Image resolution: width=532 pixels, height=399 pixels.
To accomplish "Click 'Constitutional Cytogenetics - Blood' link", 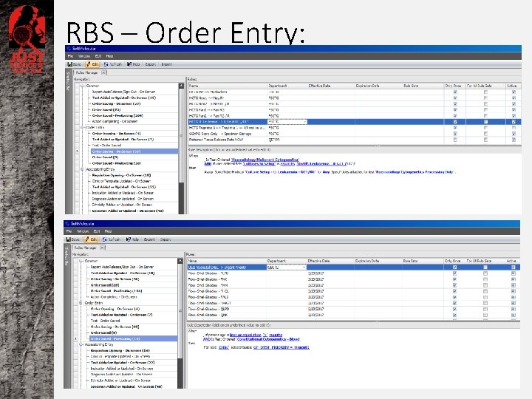I will pyautogui.click(x=268, y=339).
